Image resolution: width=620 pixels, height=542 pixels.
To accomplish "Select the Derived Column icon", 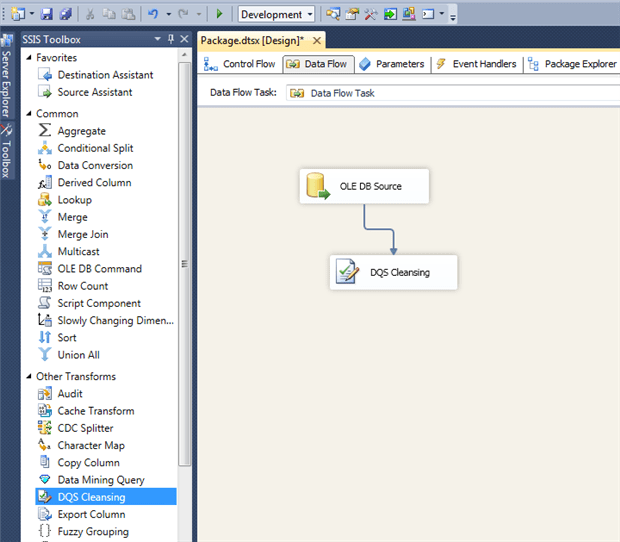I will coord(45,182).
